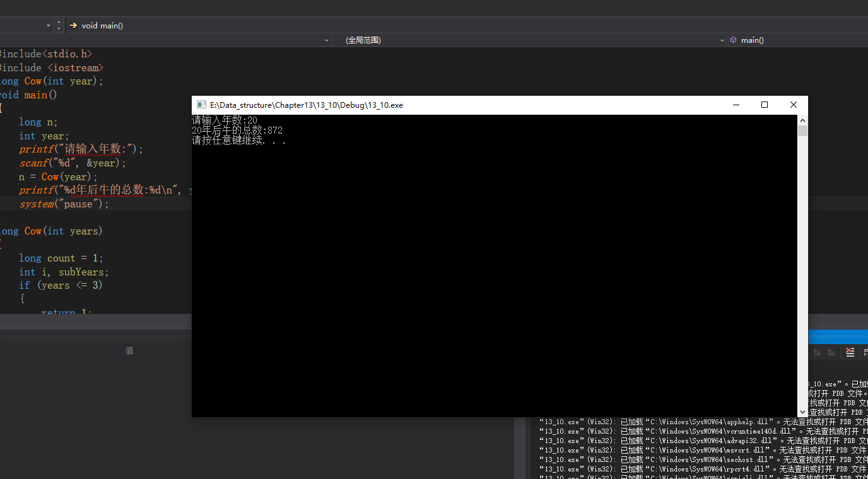Click the void main() line in the editor

28,95
